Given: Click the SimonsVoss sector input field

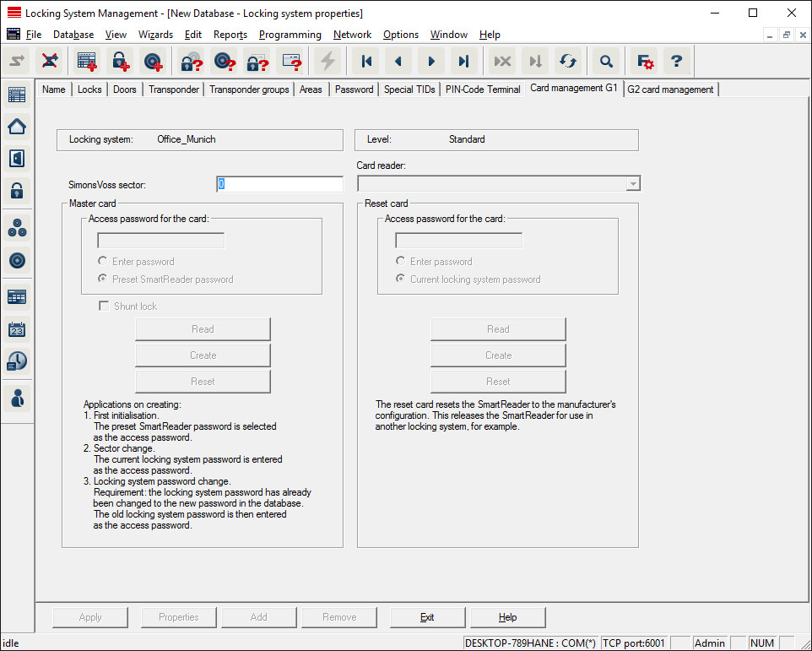Looking at the screenshot, I should [x=279, y=184].
